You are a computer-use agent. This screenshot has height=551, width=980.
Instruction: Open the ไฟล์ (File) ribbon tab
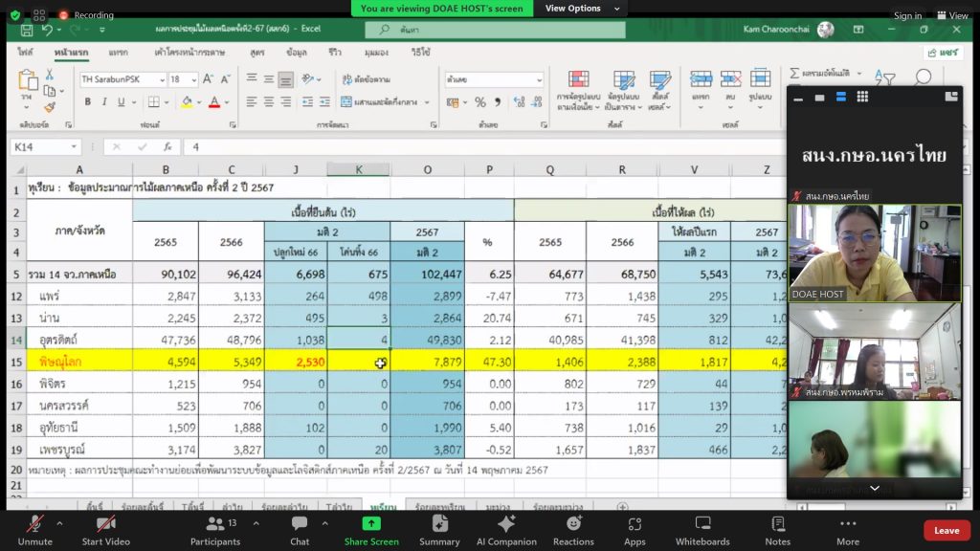point(26,52)
